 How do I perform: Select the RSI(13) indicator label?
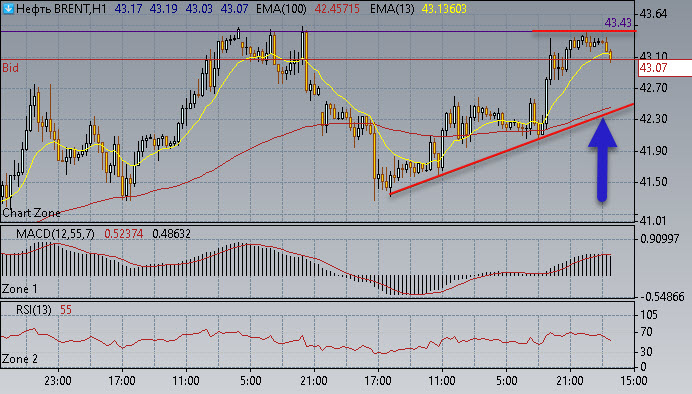point(34,310)
